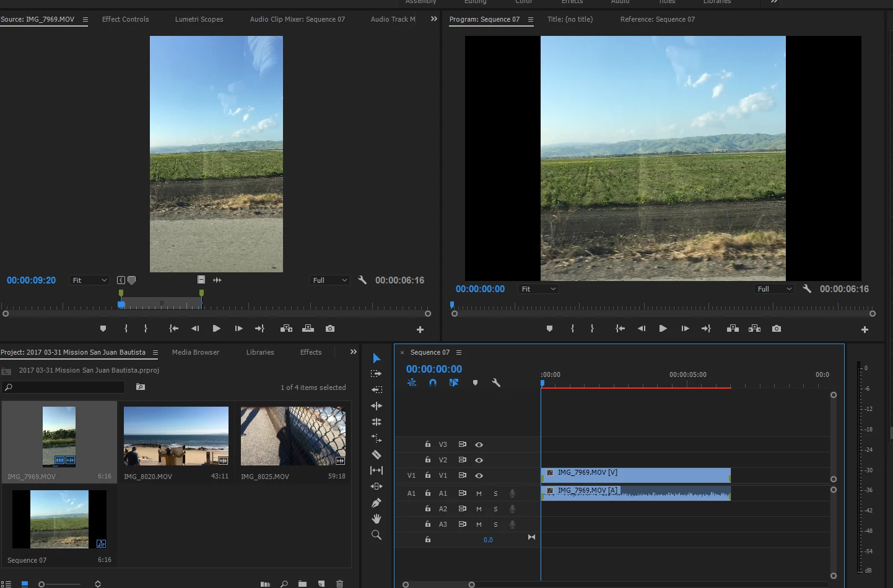Click Extract button in Program monitor
Screen dimensions: 893x588
pos(754,329)
